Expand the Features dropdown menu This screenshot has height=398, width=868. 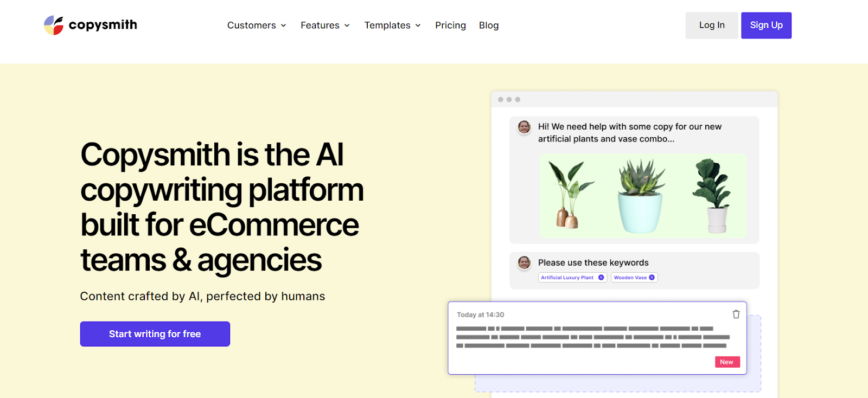coord(325,25)
